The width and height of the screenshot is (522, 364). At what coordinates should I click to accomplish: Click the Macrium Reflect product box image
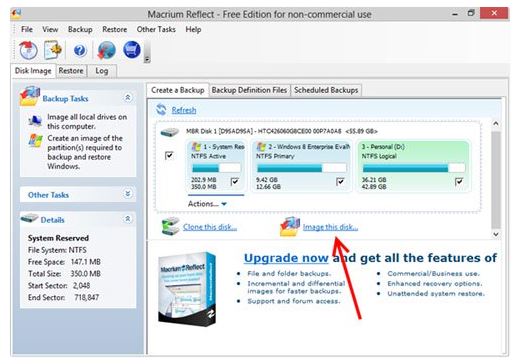coord(187,289)
